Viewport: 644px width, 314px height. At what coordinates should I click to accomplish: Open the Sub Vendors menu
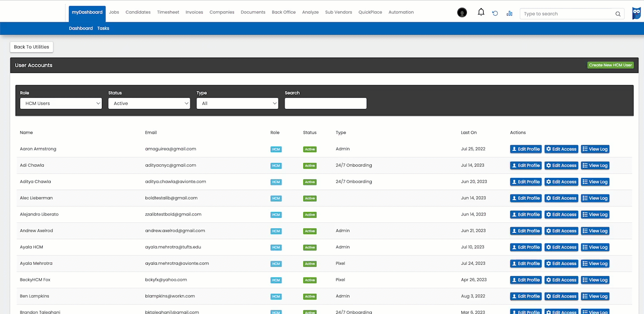[339, 12]
